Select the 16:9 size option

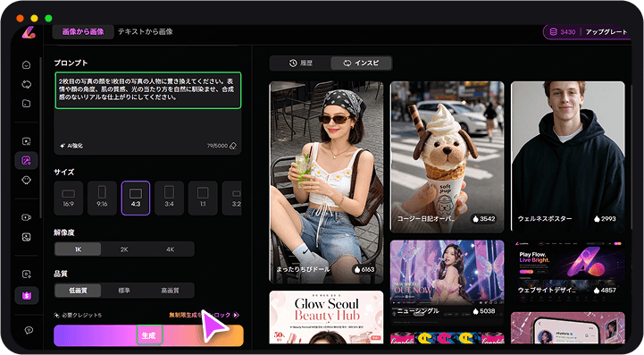[x=68, y=198]
